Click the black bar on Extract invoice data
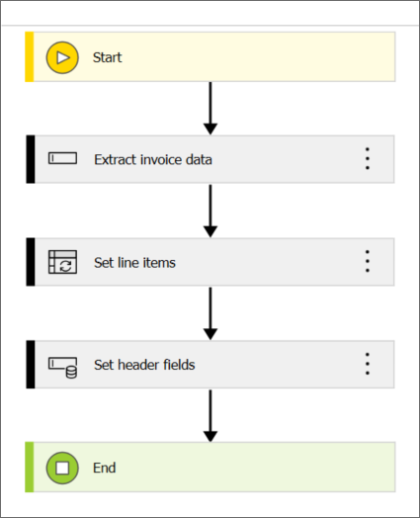This screenshot has height=518, width=420. (31, 159)
